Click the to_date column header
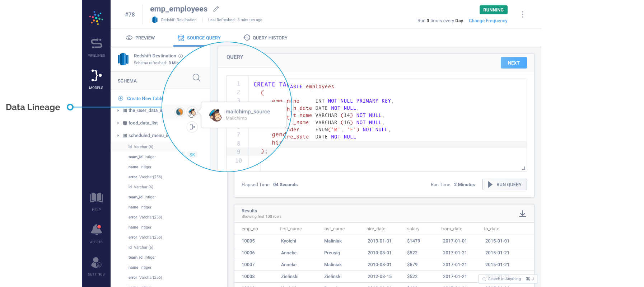 [491, 229]
